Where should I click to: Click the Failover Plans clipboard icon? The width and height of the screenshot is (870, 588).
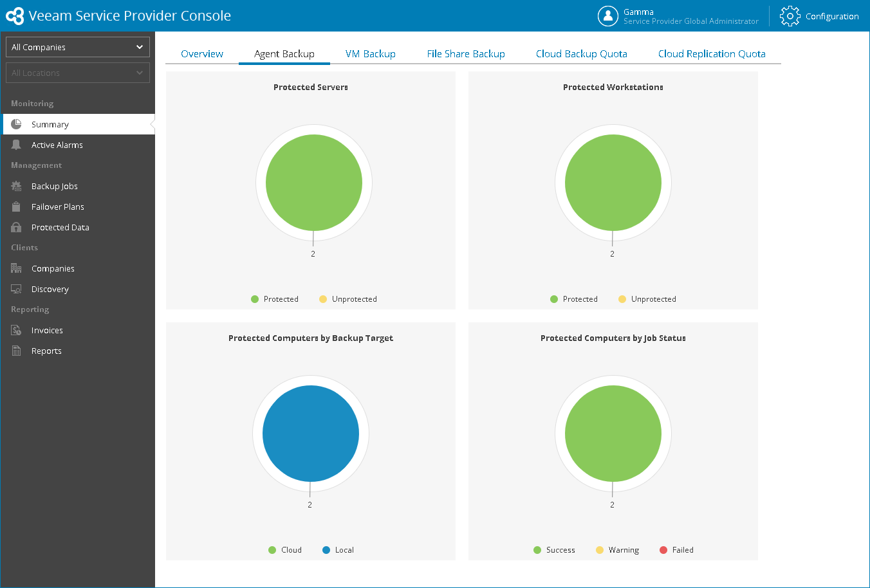pyautogui.click(x=16, y=207)
